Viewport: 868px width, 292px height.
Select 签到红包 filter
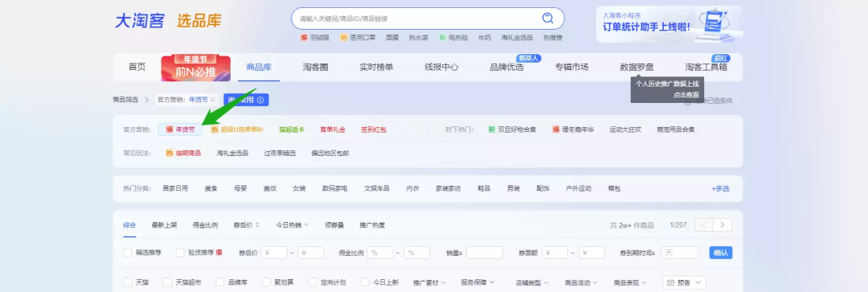tap(374, 130)
